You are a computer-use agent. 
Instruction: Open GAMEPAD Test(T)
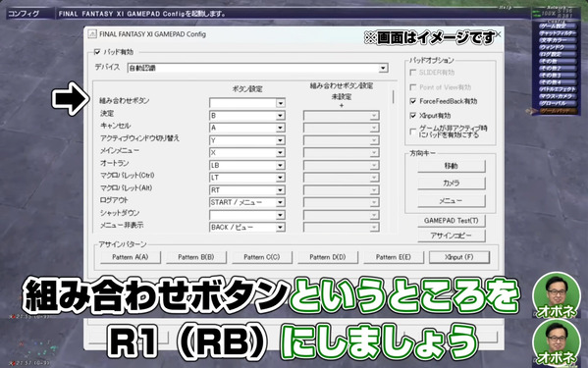tap(452, 221)
